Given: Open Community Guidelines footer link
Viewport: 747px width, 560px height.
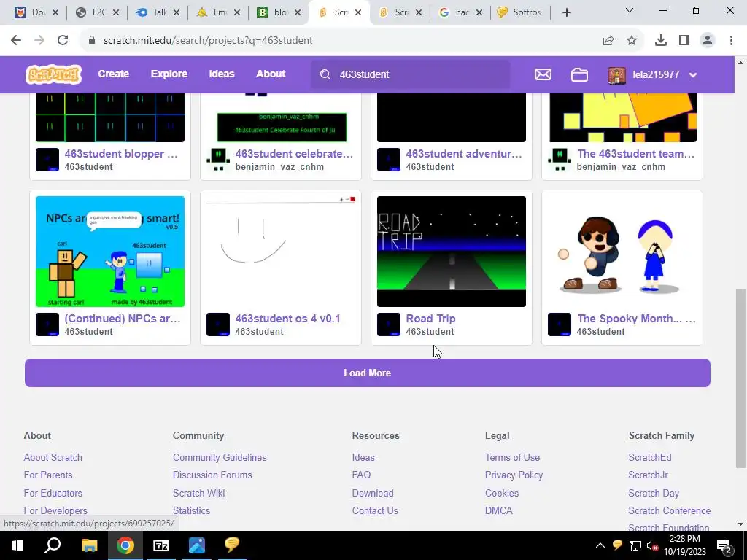Looking at the screenshot, I should (x=220, y=457).
